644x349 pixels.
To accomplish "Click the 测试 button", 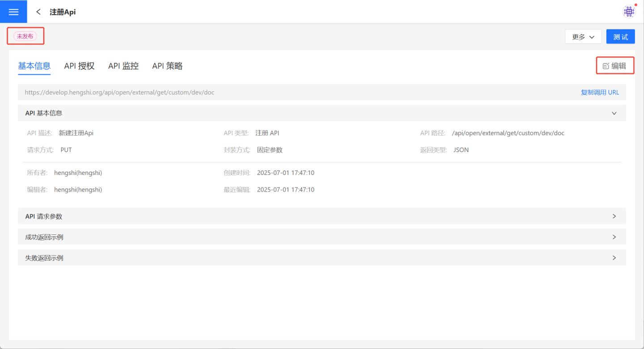I will pos(620,37).
